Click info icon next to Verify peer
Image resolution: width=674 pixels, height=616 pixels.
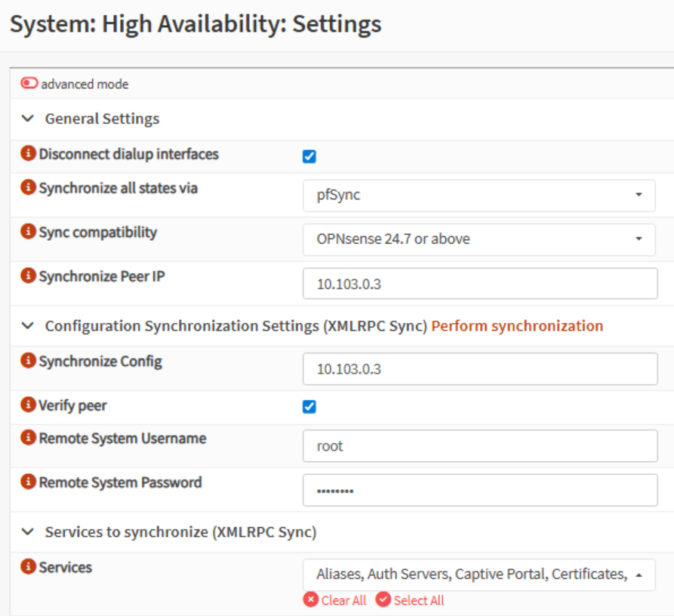29,405
